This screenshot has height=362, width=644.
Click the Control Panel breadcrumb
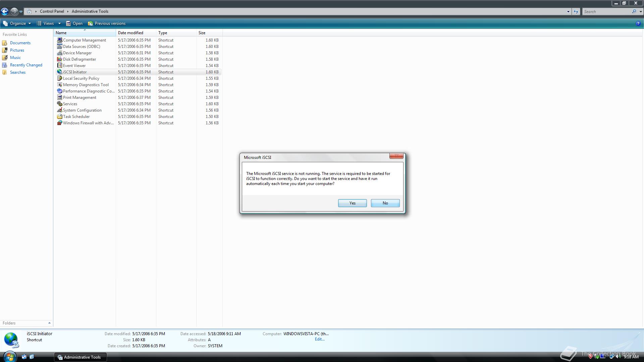[x=52, y=11]
